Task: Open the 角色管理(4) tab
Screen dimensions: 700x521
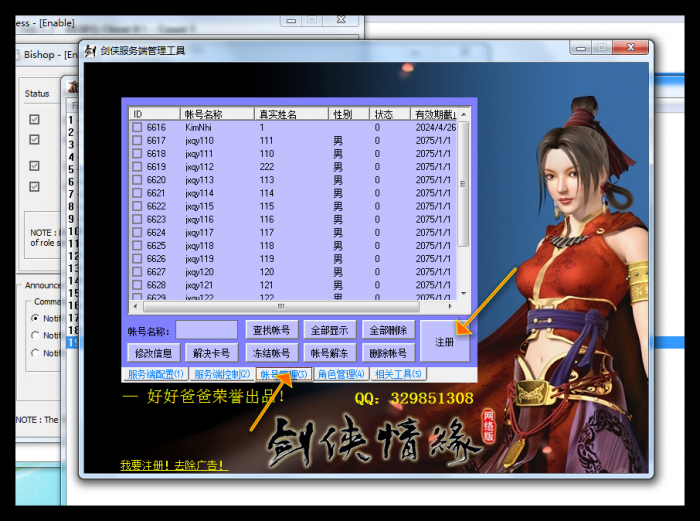Action: [341, 374]
